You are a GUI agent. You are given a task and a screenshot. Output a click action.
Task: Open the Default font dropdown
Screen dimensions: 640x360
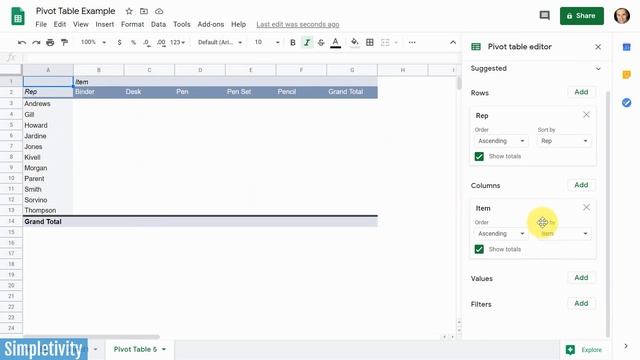220,42
